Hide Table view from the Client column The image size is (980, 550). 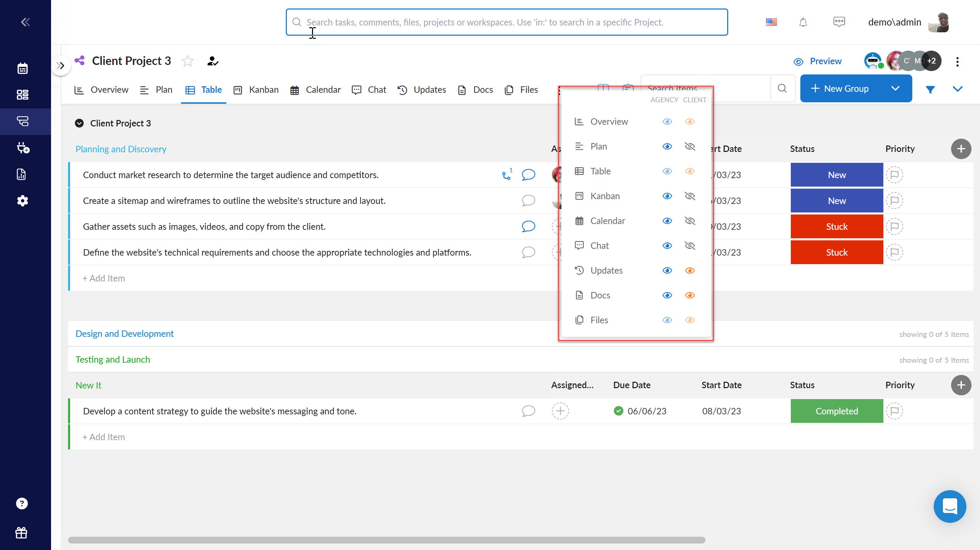690,171
